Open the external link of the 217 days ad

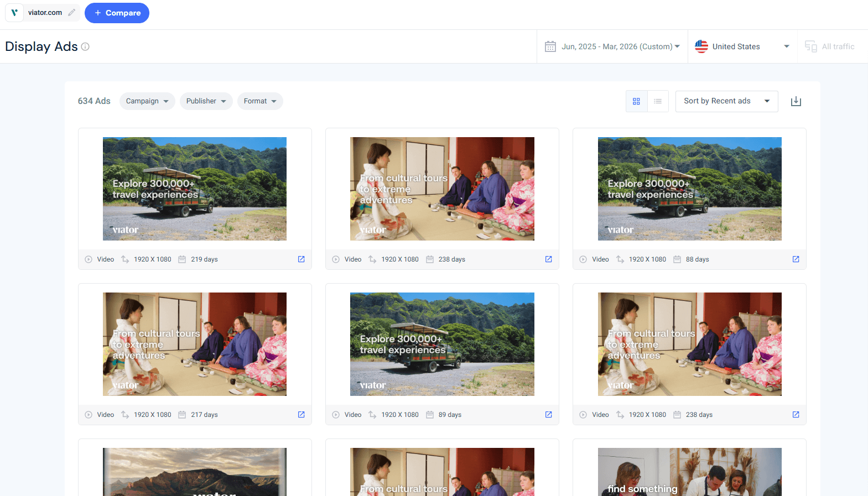click(x=302, y=414)
